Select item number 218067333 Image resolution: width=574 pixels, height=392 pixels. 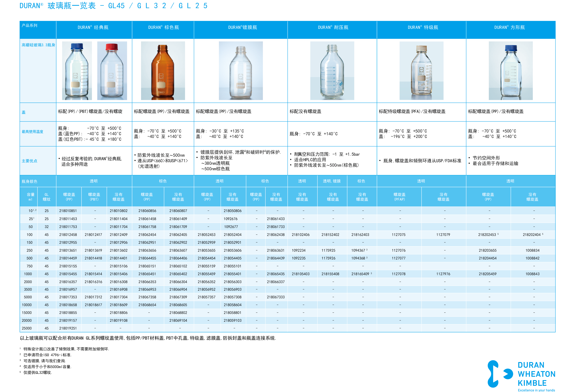[276, 297]
